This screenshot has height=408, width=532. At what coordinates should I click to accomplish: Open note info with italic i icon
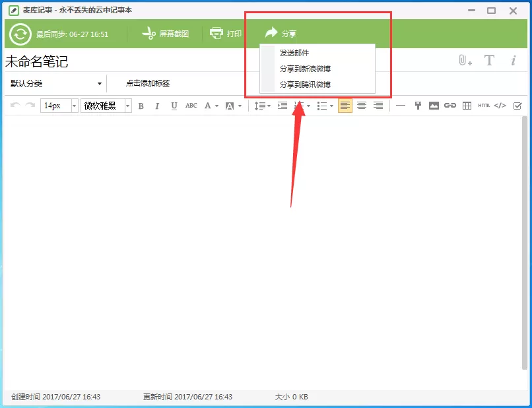pos(514,61)
